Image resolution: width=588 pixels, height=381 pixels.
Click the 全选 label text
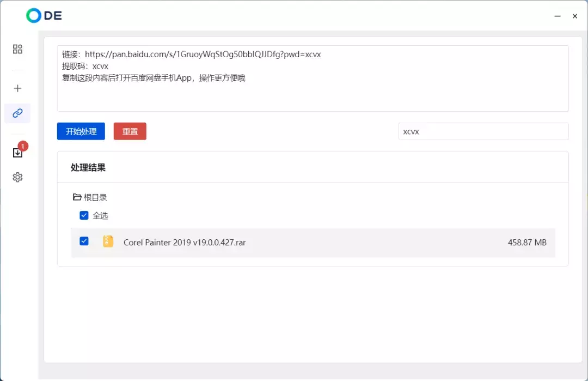click(100, 215)
